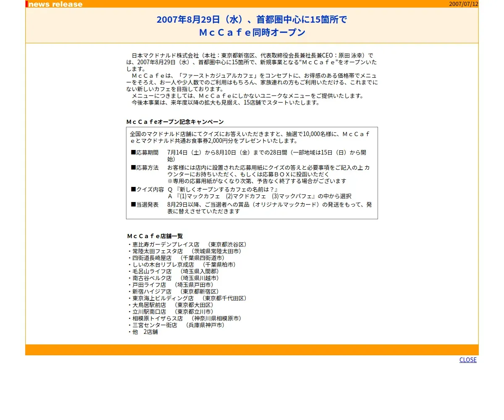Click the winner announcement text 8月29日以降
The width and height of the screenshot is (504, 420).
tap(270, 208)
